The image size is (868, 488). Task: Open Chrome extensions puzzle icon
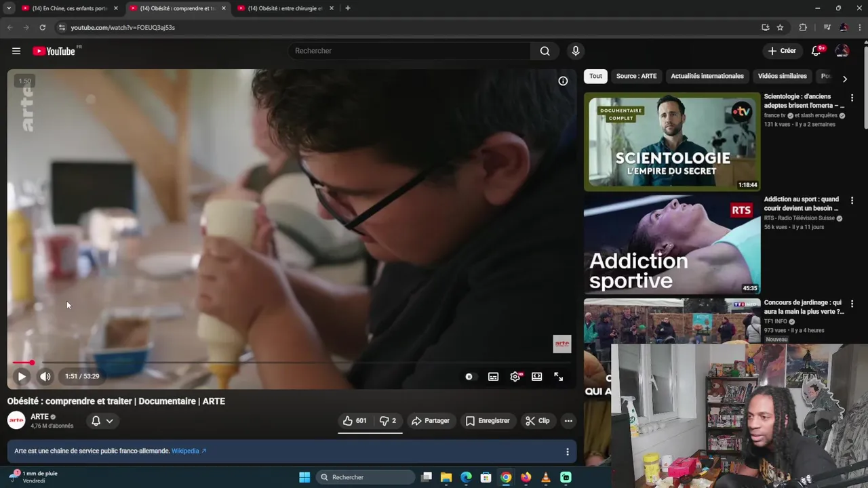point(803,27)
